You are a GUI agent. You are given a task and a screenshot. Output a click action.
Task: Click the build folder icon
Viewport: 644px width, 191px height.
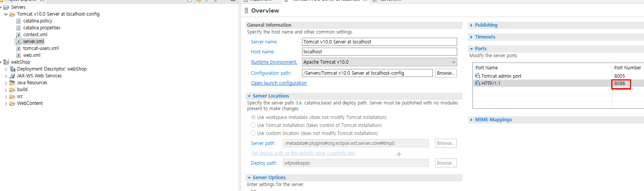click(12, 90)
